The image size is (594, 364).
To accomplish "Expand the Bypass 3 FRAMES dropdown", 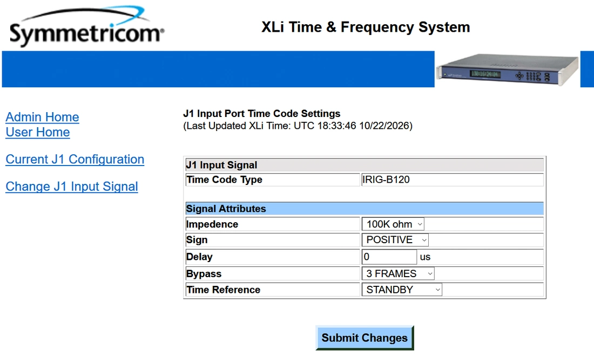I will (x=398, y=273).
